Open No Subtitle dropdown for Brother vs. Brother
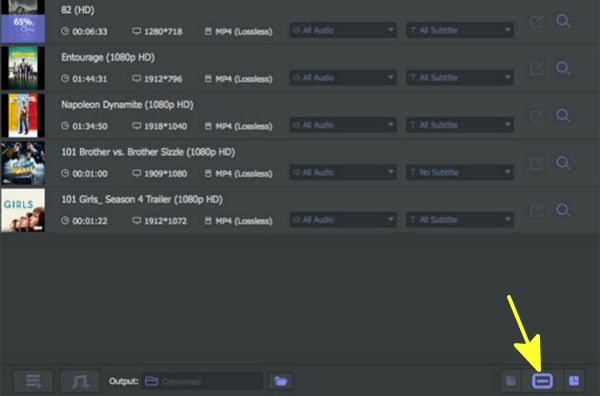600x396 pixels. [x=460, y=173]
